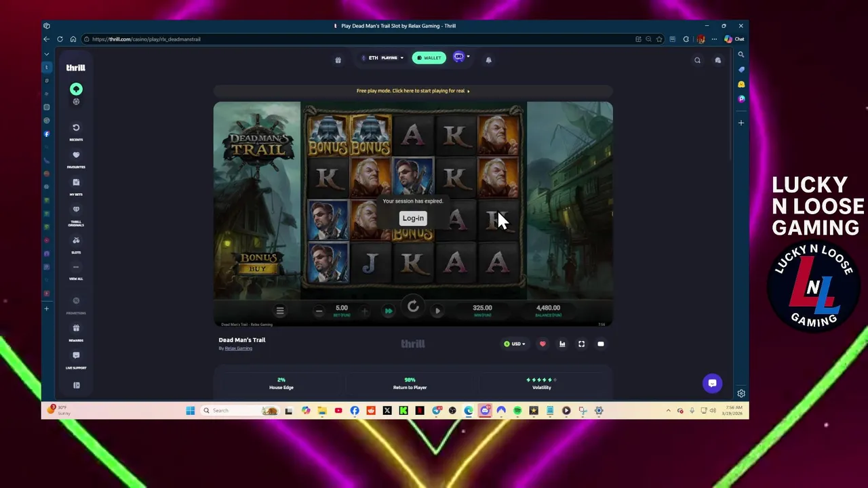
Task: Open Favourites in the thrill sidebar
Action: pyautogui.click(x=76, y=159)
